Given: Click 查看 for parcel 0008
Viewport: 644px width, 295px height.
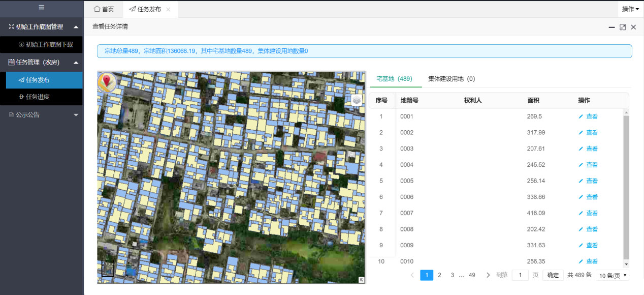Looking at the screenshot, I should tap(588, 229).
